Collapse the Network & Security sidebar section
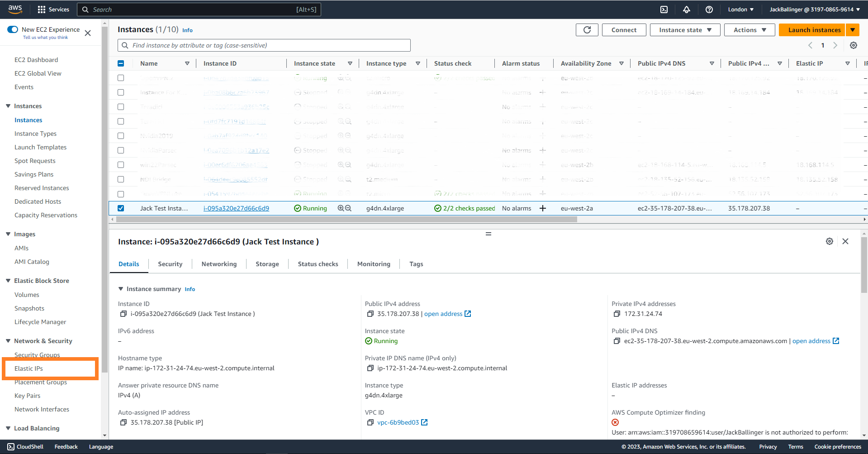 click(8, 341)
